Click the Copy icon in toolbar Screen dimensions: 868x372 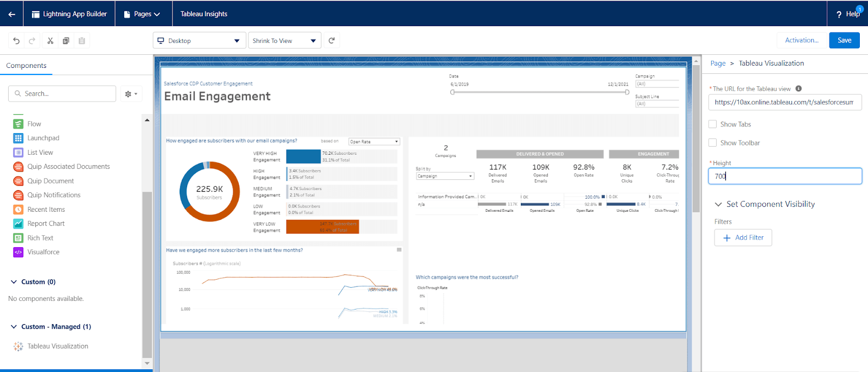tap(66, 41)
